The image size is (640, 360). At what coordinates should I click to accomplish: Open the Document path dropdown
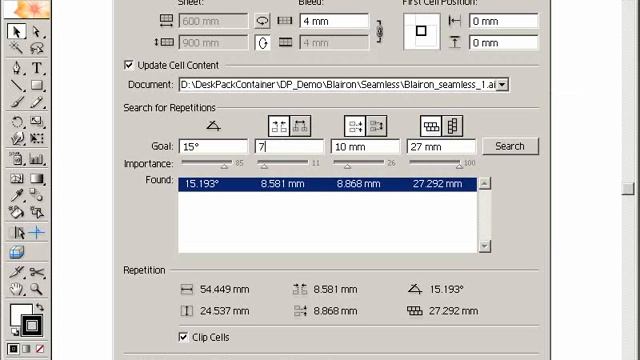pos(502,85)
